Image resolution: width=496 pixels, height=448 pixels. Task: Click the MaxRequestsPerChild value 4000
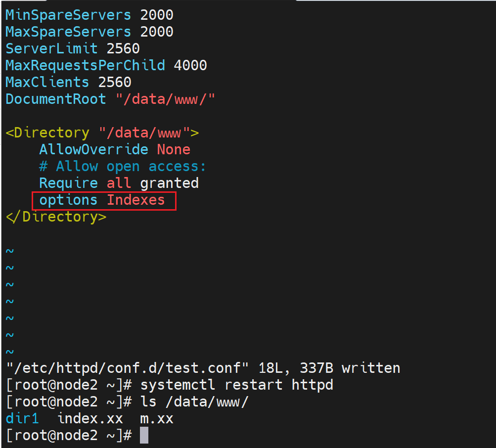point(190,65)
